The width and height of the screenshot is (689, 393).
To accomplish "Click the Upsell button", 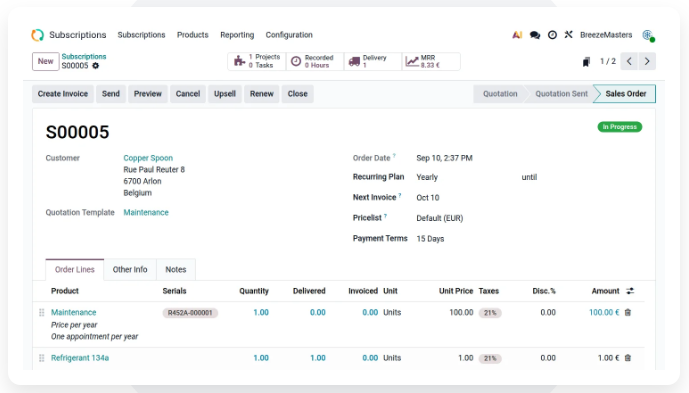I will pos(225,94).
